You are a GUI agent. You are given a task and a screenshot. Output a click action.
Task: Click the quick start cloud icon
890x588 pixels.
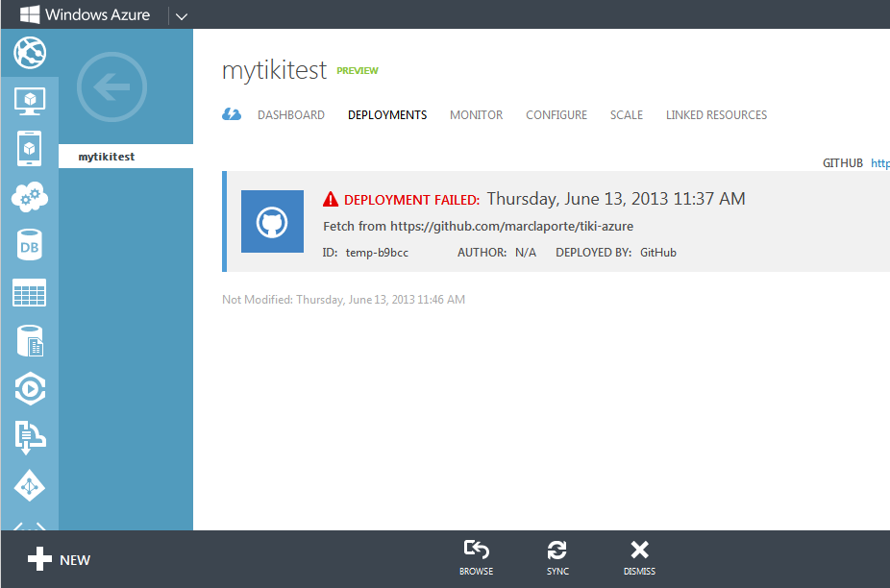pos(232,114)
